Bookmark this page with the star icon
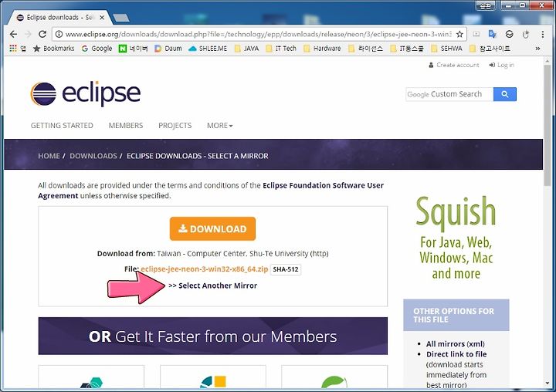 [459, 34]
